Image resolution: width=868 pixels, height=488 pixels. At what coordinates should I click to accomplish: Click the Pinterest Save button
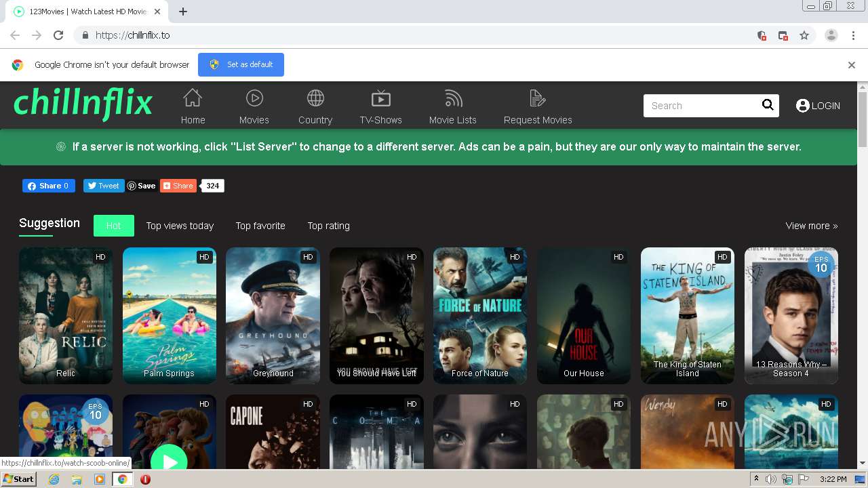point(142,186)
